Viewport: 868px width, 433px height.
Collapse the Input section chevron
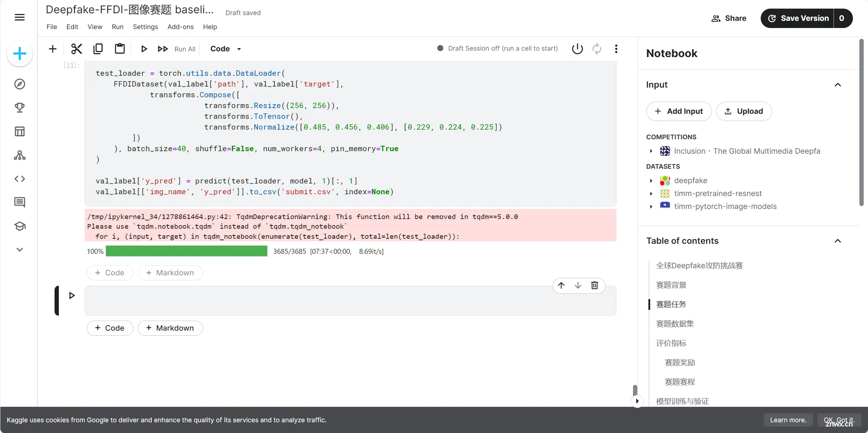pyautogui.click(x=838, y=85)
